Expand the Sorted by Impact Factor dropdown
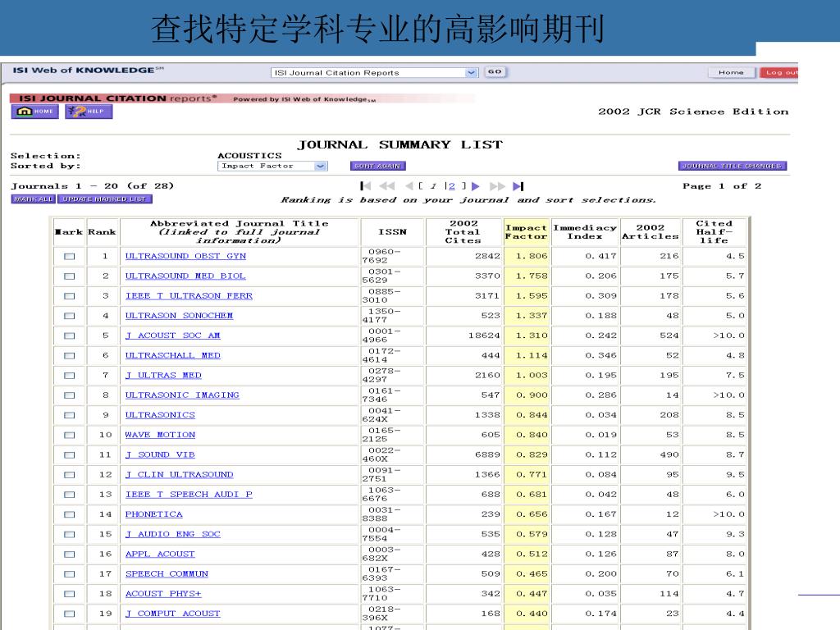The height and width of the screenshot is (630, 840). click(x=272, y=166)
